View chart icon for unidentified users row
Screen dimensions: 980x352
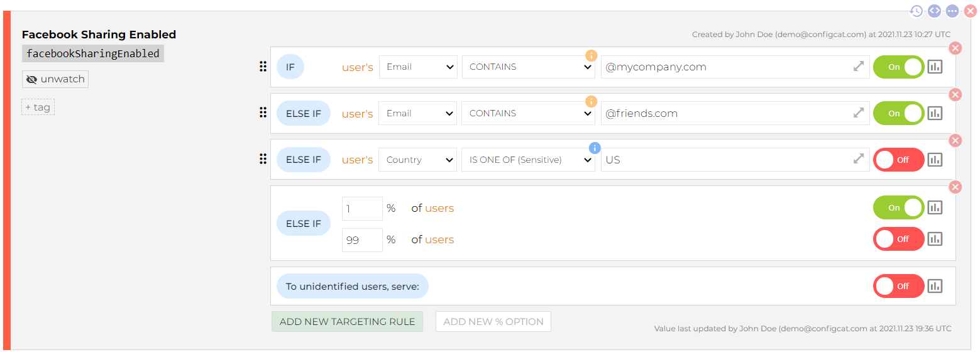click(935, 286)
